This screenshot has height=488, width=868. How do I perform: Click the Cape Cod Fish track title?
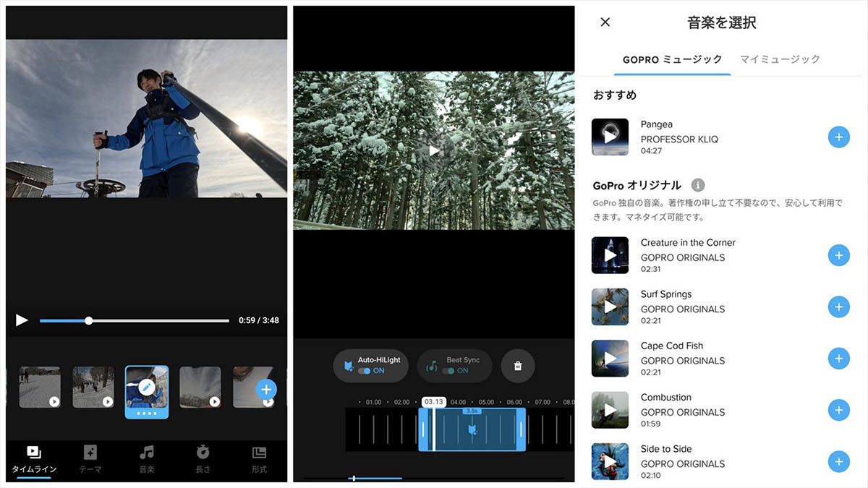click(672, 346)
